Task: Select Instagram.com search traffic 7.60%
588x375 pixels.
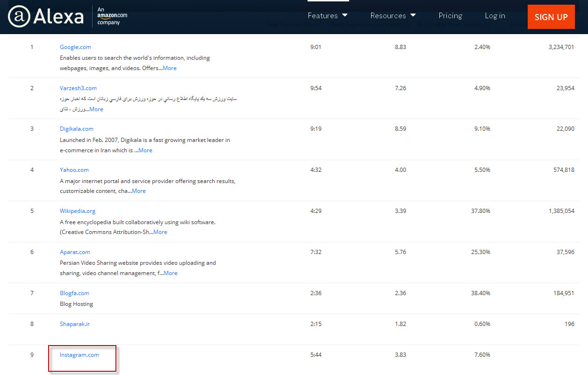Action: click(482, 355)
